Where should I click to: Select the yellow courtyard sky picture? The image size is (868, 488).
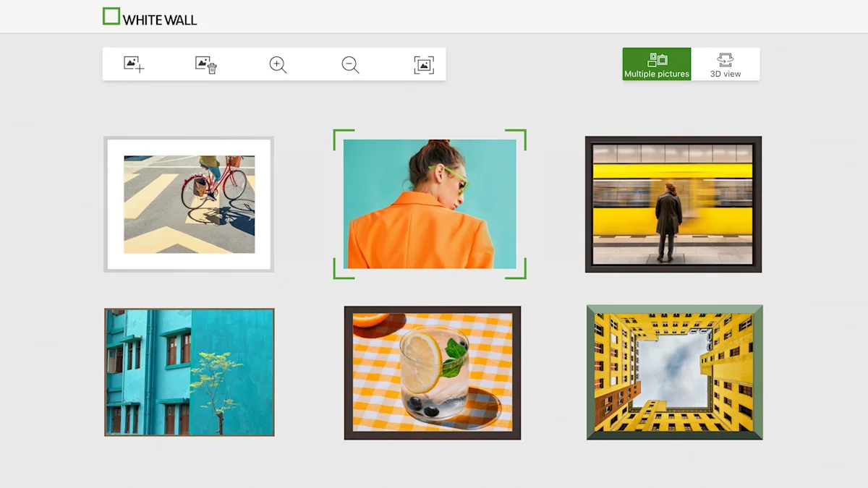675,372
